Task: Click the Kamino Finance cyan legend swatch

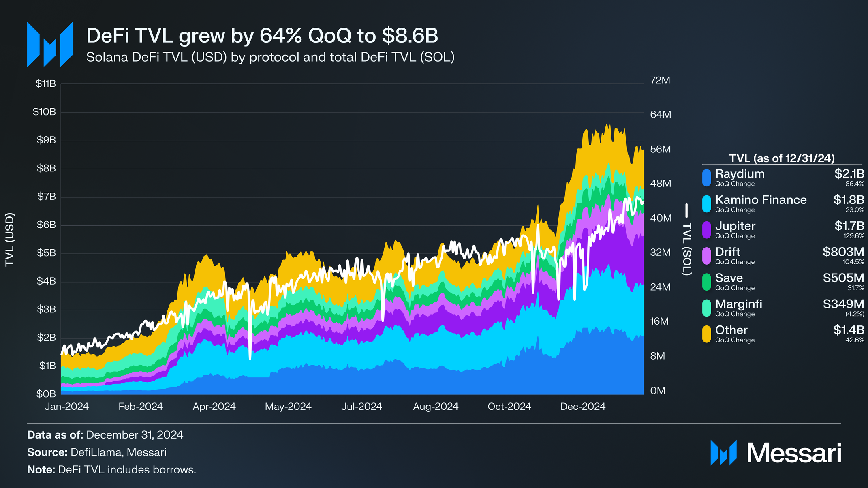Action: coord(706,204)
